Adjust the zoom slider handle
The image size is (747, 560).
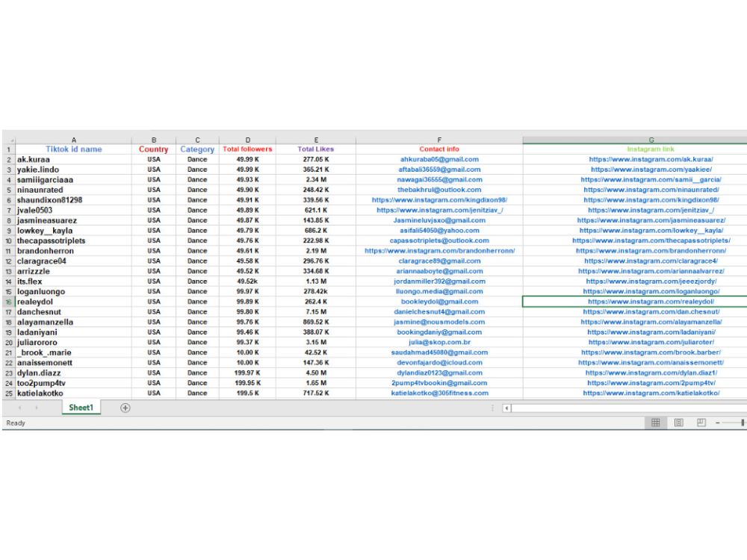click(x=743, y=423)
